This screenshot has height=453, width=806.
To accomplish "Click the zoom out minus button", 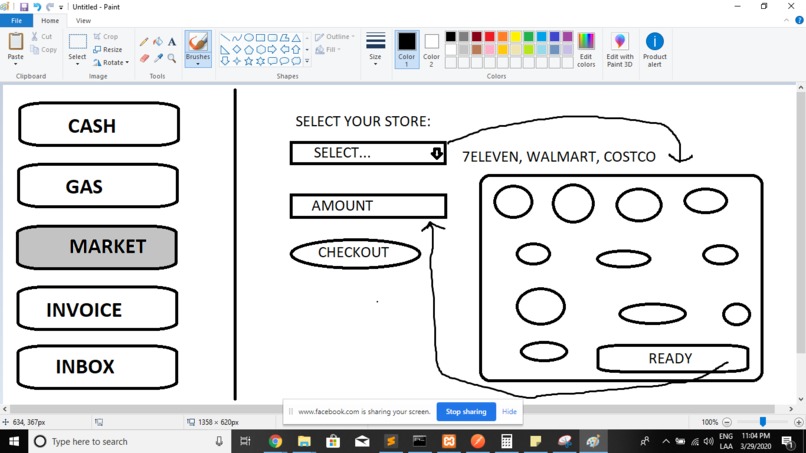I will (x=727, y=422).
